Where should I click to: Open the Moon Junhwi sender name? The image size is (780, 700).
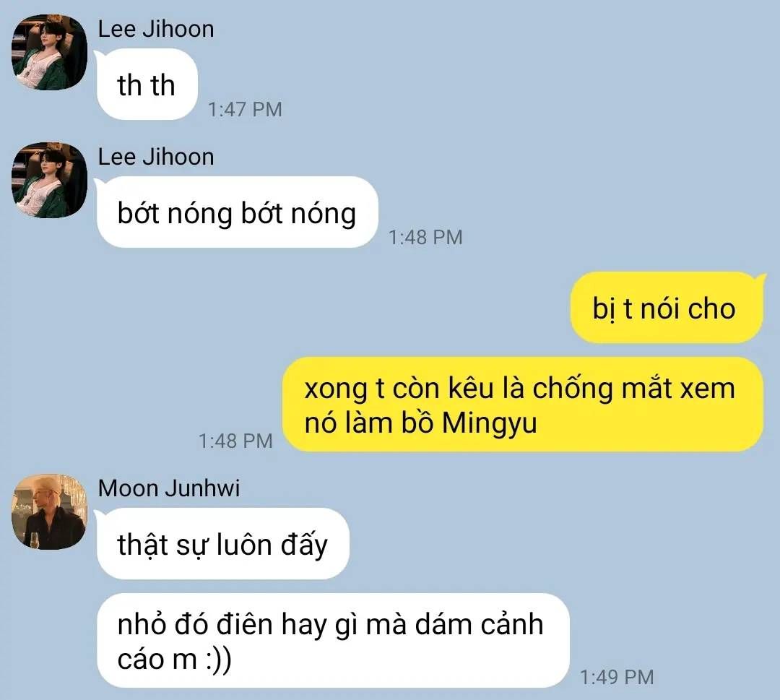(x=168, y=488)
